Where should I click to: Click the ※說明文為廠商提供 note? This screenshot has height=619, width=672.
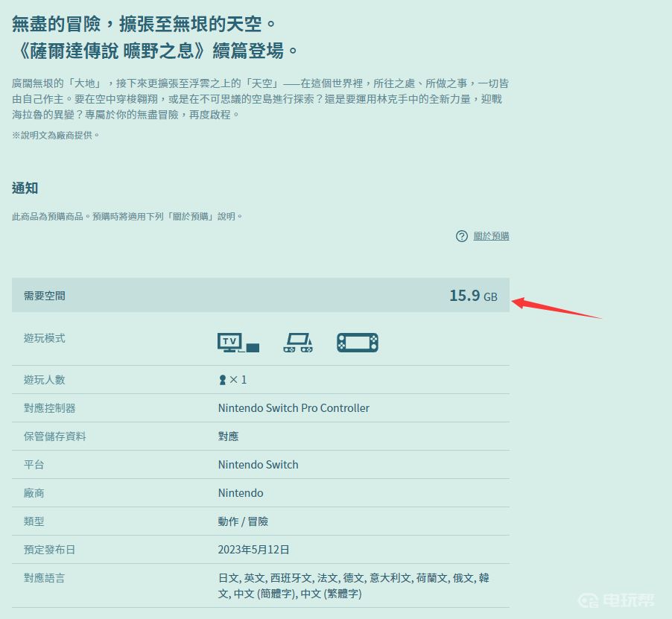coord(56,136)
